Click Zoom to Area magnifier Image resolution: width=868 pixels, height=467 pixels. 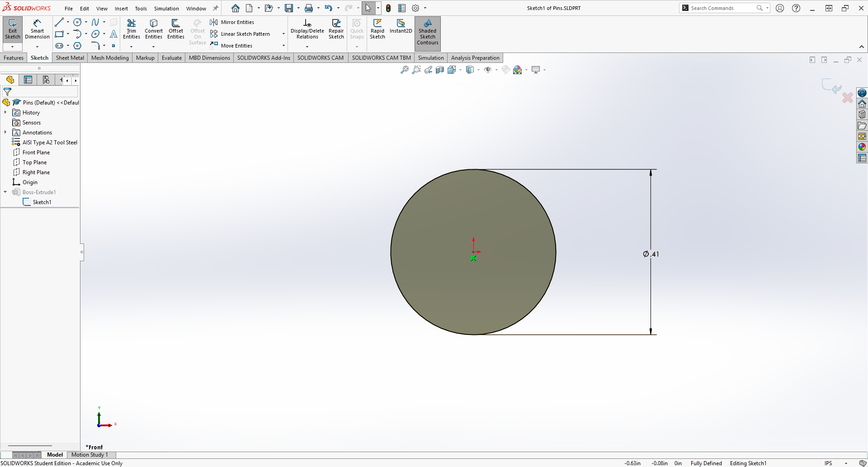pos(416,70)
